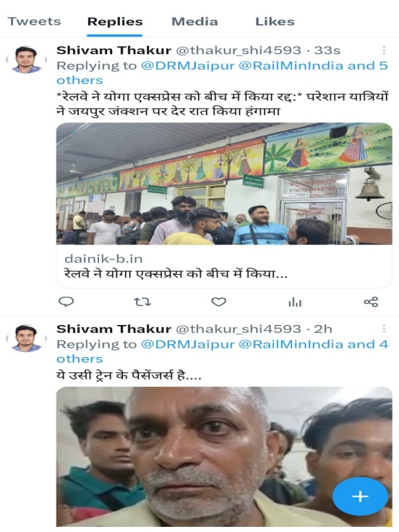
Task: Open @RailMinIndia mention in first tweet
Action: click(291, 66)
